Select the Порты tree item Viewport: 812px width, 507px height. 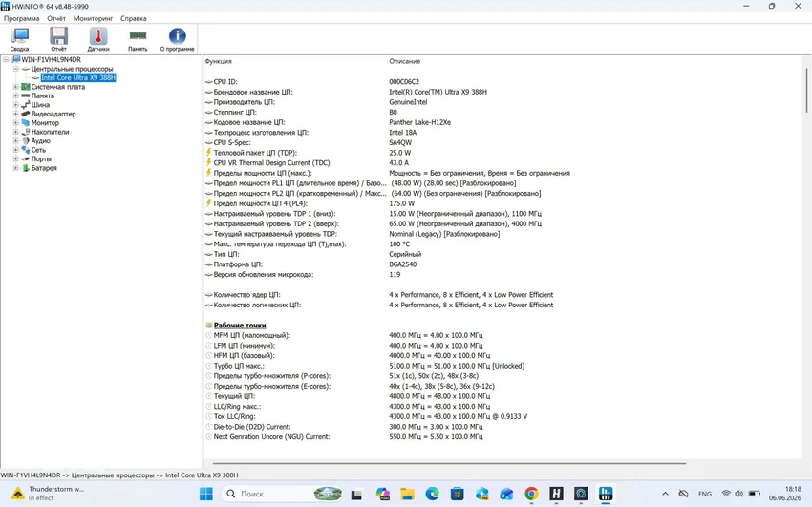tap(41, 158)
